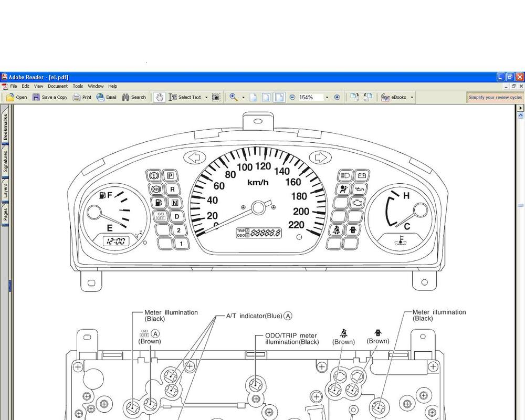Image resolution: width=525 pixels, height=420 pixels.
Task: Click the 154% zoom value field
Action: 310,97
